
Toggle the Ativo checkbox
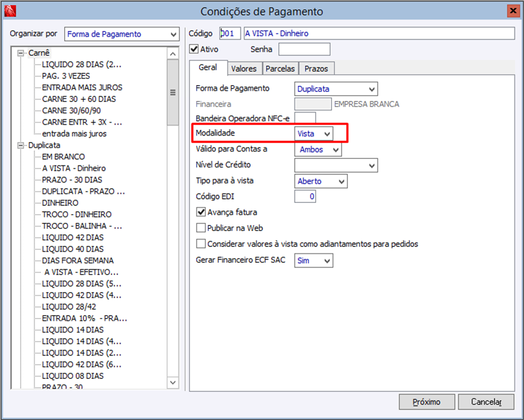(194, 49)
